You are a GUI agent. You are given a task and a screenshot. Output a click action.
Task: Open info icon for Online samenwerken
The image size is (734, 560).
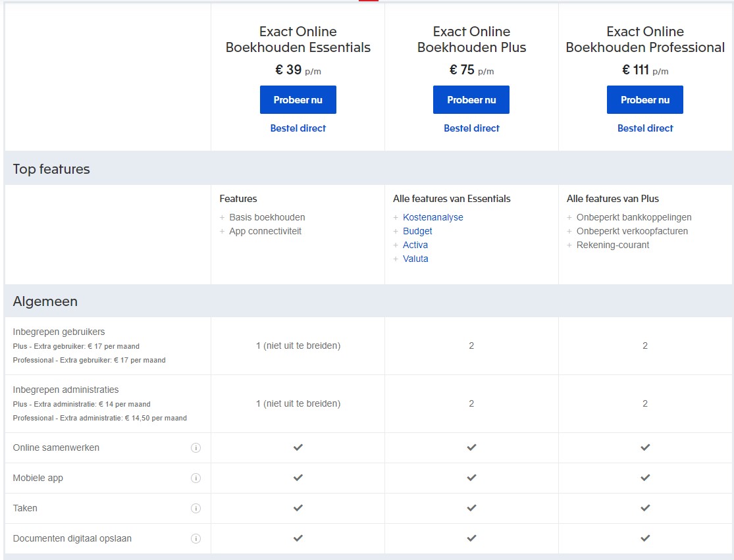(x=196, y=447)
